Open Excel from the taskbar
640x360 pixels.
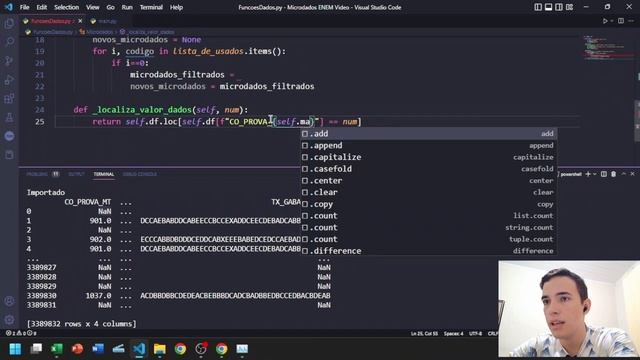(x=57, y=349)
